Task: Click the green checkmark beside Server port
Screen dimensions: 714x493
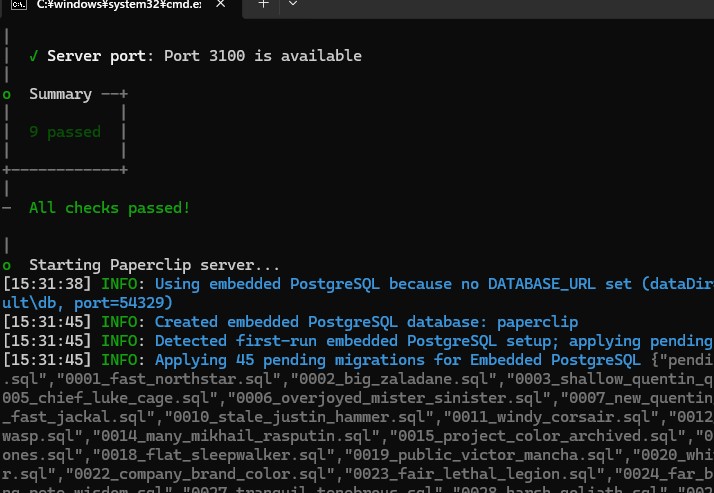Action: 34,56
